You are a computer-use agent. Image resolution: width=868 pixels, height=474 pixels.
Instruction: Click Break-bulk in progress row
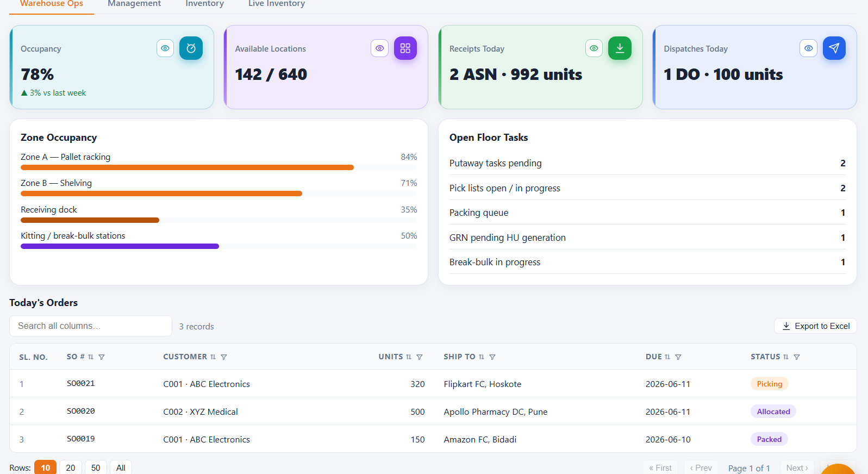tap(647, 262)
